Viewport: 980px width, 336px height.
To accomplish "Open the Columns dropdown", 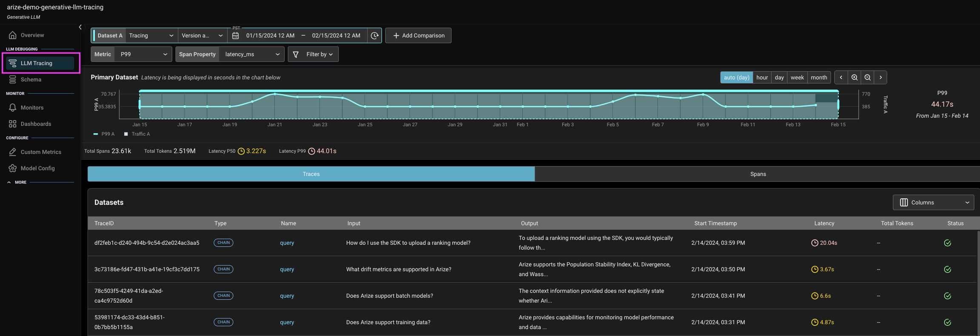I will point(933,202).
